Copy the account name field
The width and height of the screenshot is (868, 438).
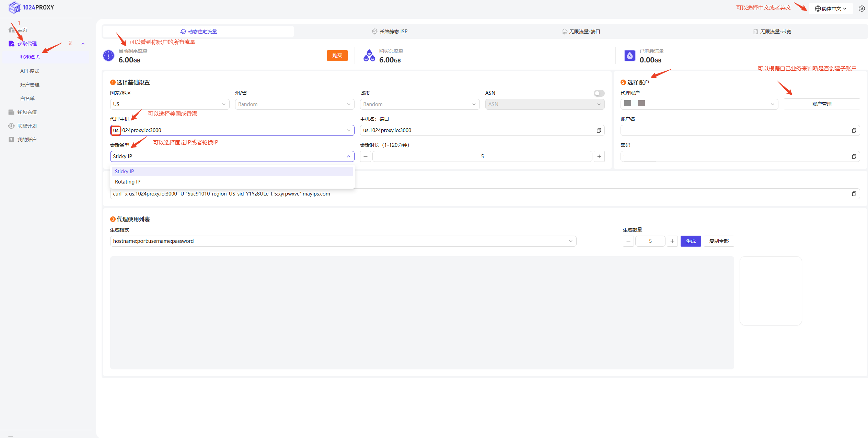(854, 130)
